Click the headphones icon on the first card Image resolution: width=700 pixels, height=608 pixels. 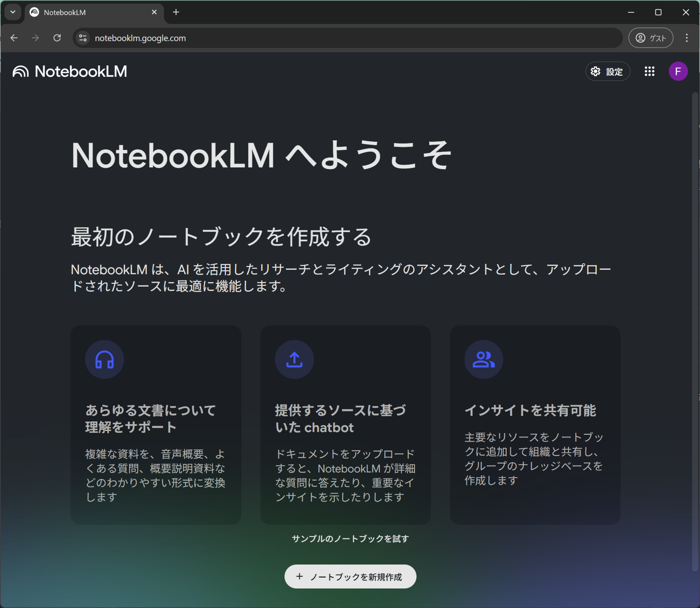(x=105, y=360)
